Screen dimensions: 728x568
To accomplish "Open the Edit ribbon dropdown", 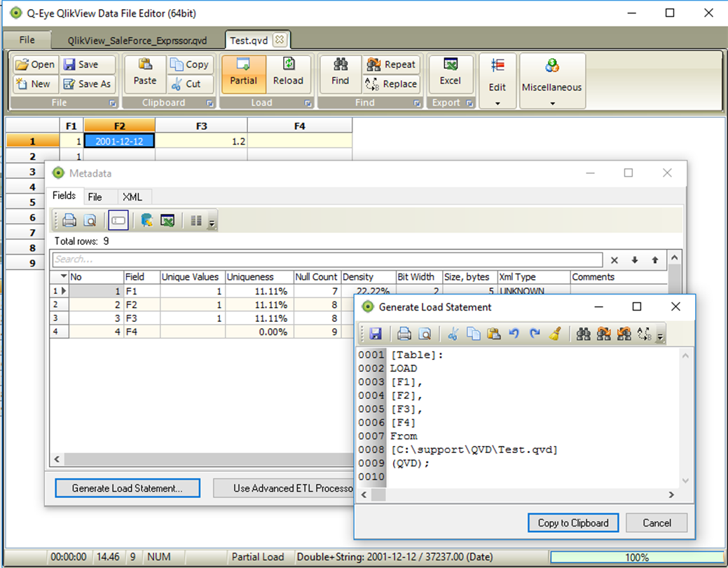I will tap(497, 81).
